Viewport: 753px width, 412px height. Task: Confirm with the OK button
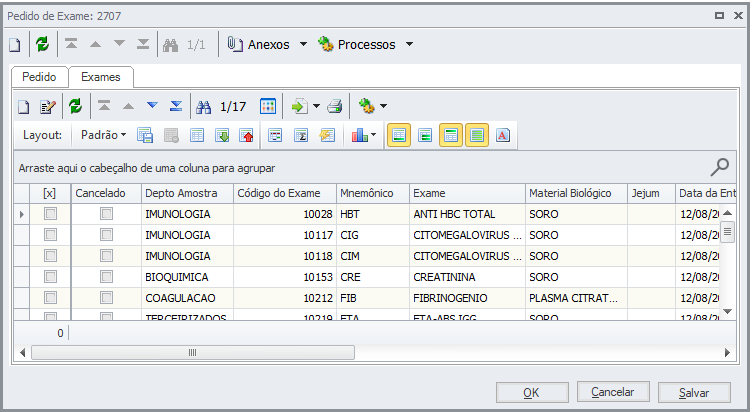(x=532, y=393)
